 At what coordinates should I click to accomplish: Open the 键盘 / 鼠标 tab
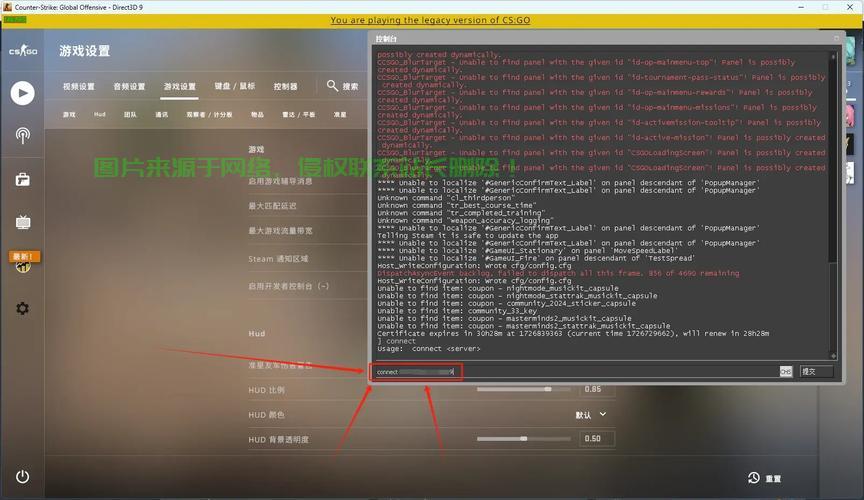coord(235,86)
